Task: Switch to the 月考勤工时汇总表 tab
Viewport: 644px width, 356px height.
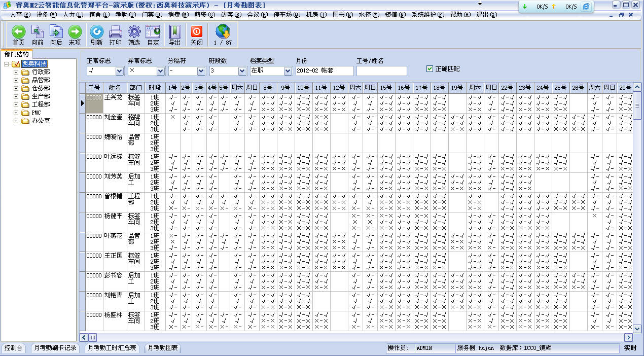Action: tap(112, 348)
